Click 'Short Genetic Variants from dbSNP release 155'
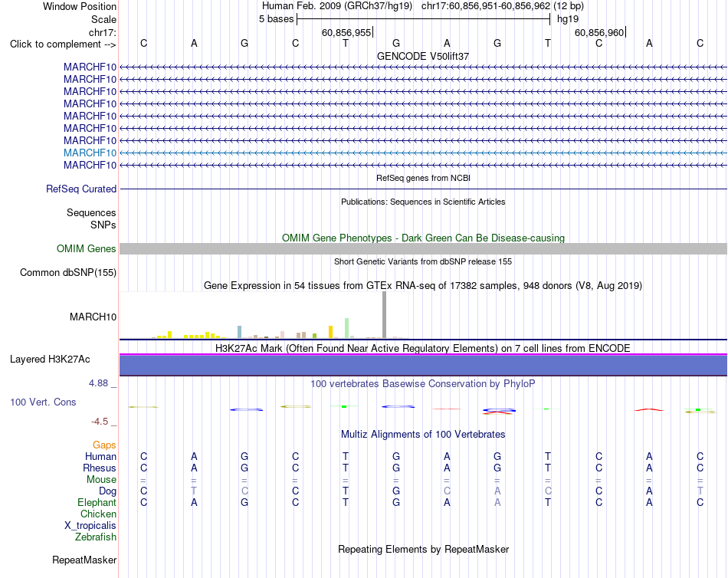 pos(423,261)
